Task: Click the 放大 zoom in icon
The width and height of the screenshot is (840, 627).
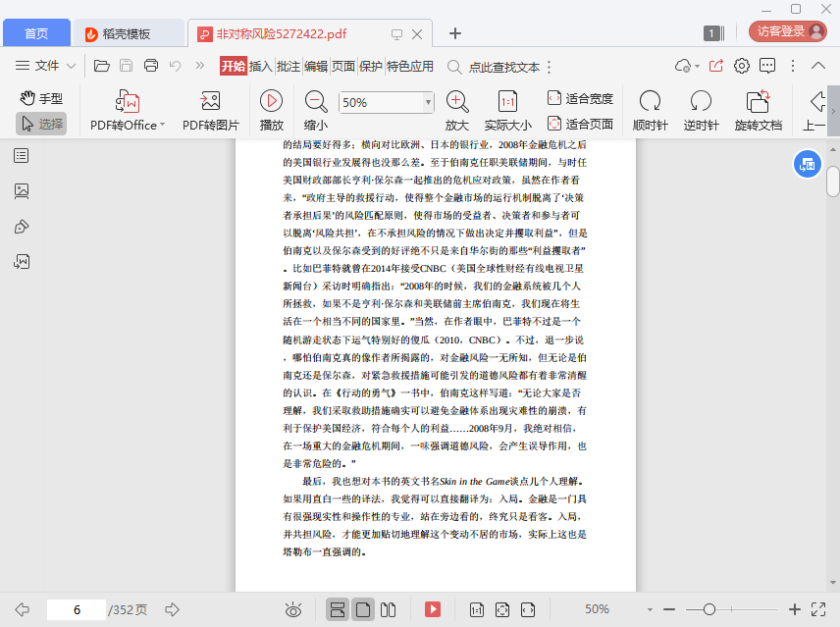Action: 457,101
